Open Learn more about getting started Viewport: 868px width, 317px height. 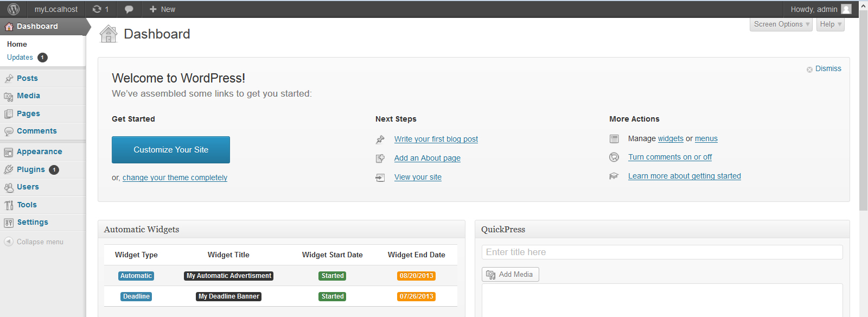(x=685, y=176)
